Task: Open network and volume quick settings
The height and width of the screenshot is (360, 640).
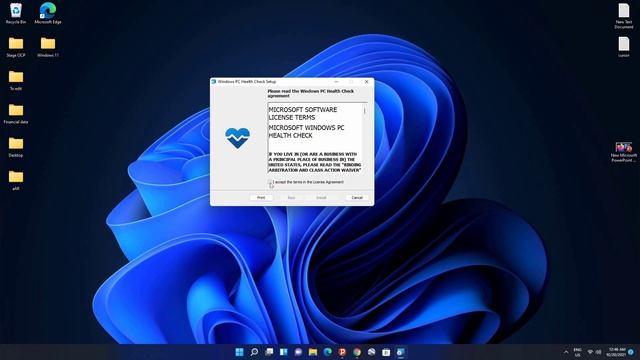Action: click(594, 352)
